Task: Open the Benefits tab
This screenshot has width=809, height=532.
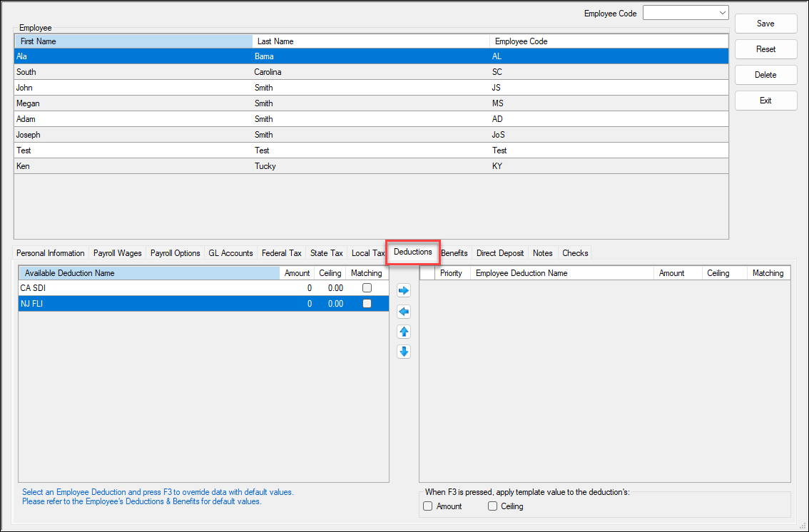Action: coord(454,253)
